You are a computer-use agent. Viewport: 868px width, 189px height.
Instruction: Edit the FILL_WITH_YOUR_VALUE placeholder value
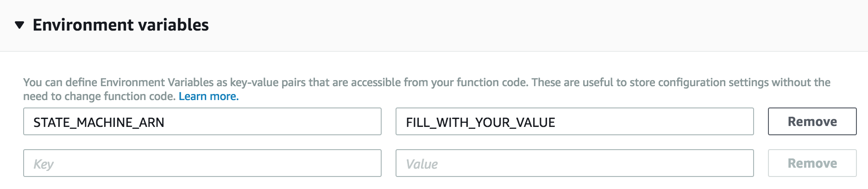pyautogui.click(x=574, y=122)
